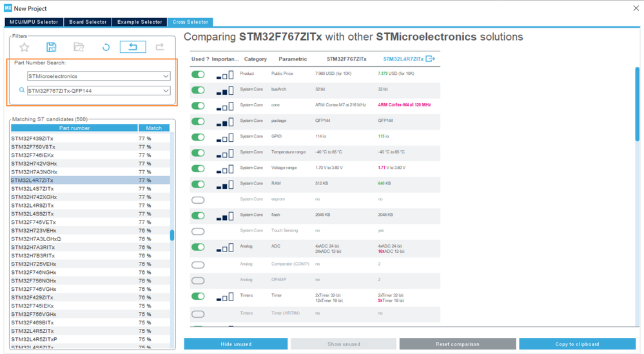The image size is (644, 354).
Task: Select candidate STM32L4R7ZITx
Action: pos(90,181)
